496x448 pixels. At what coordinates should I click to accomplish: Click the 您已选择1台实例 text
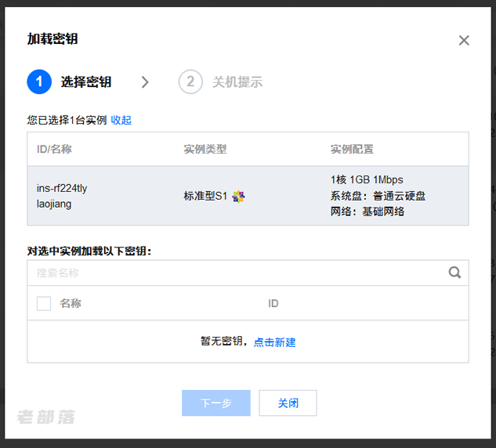click(67, 120)
